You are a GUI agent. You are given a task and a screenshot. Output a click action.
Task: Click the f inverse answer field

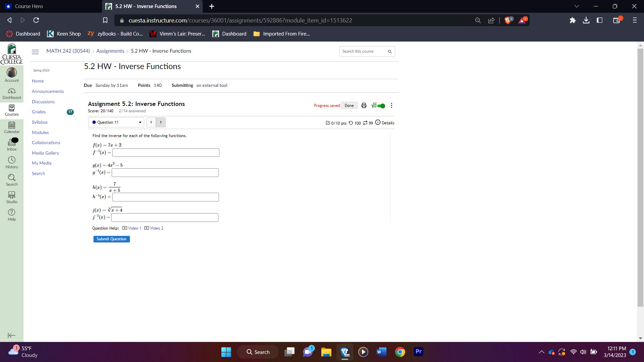[x=166, y=153]
